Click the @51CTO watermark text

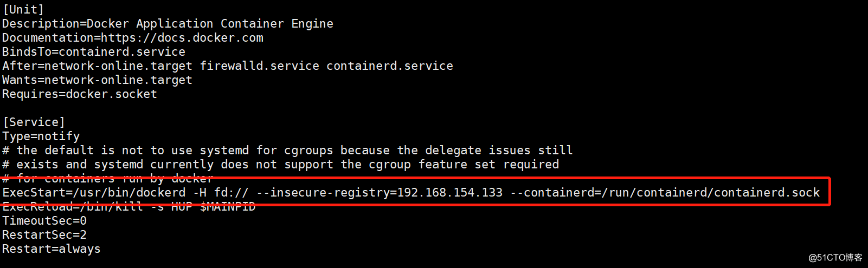pos(835,257)
